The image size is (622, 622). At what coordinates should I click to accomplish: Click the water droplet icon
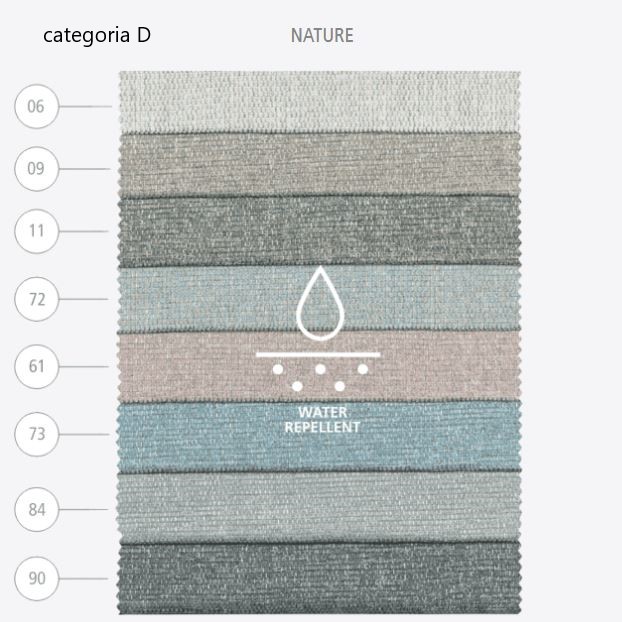coord(321,303)
